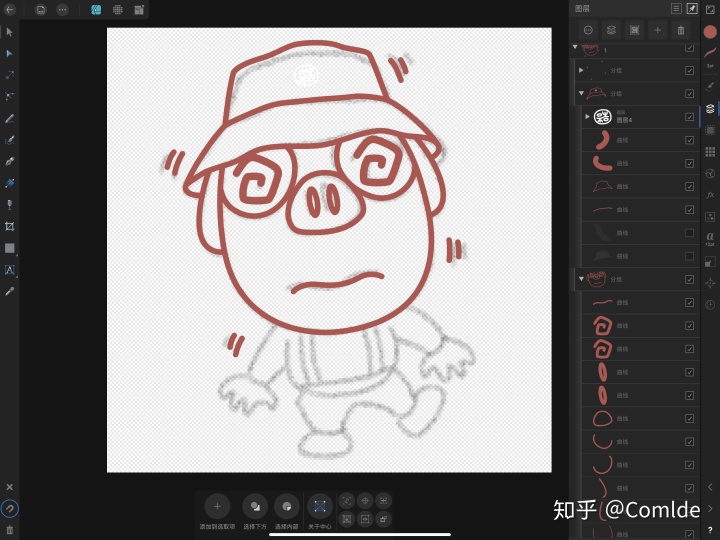Select the Move tool arrow
720x540 pixels.
click(9, 32)
